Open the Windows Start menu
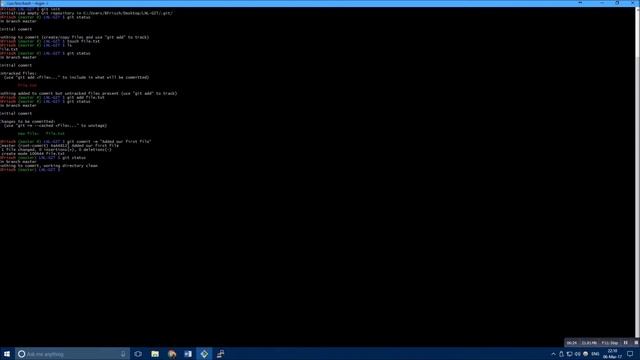Viewport: 640px width, 360px height. [x=7, y=354]
